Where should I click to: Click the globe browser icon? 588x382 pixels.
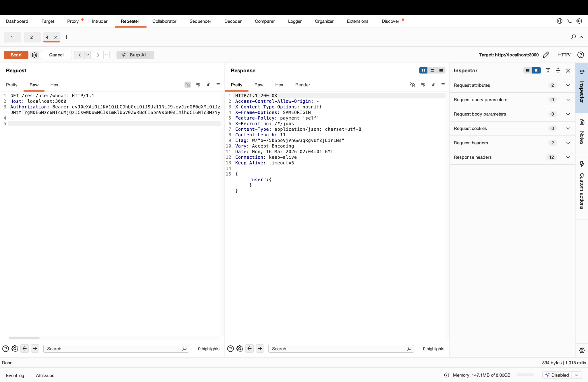[x=560, y=21]
